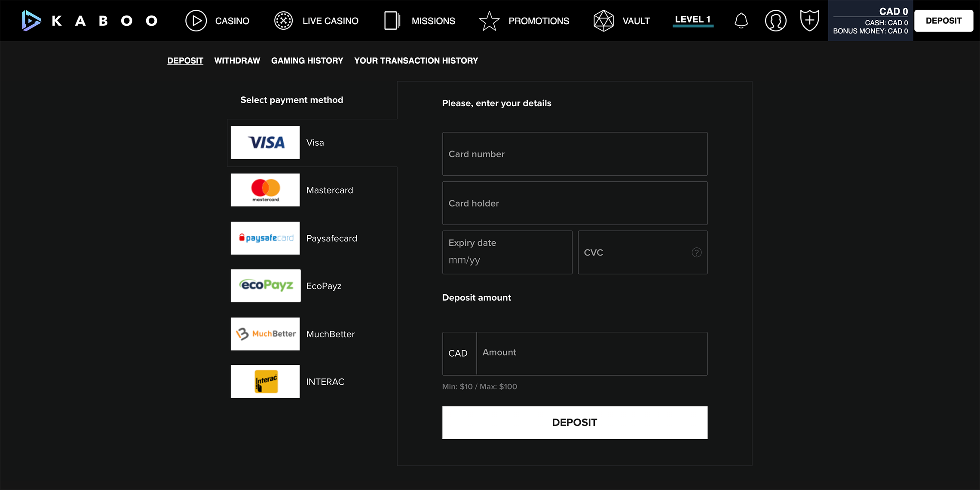The height and width of the screenshot is (490, 980).
Task: Click the CVC help question icon
Action: click(x=696, y=253)
